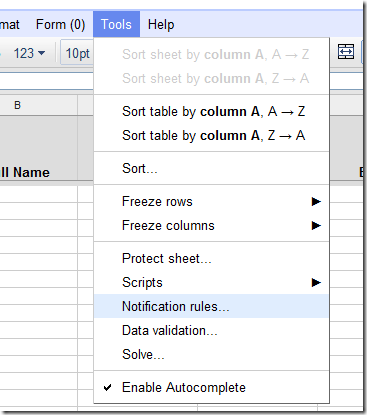Screen dimensions: 367x415
Task: Select Notification rules... entry
Action: (x=211, y=306)
